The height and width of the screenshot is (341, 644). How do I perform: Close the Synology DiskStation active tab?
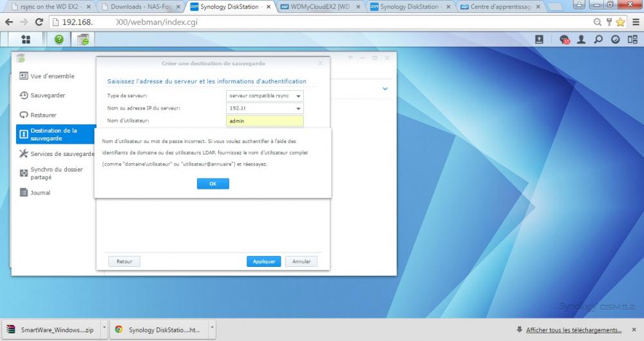coord(269,6)
